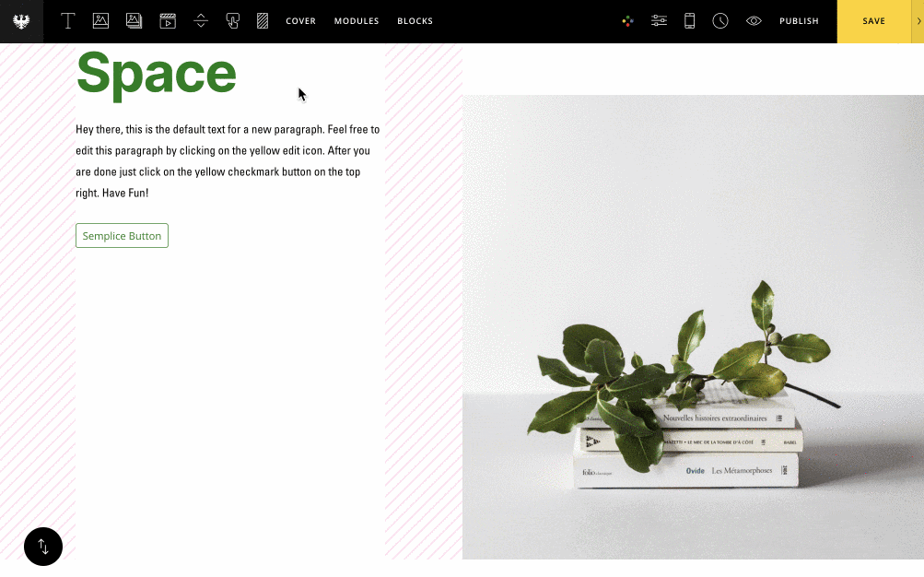Toggle preview with eye icon
Viewport: 924px width, 577px height.
click(x=754, y=21)
